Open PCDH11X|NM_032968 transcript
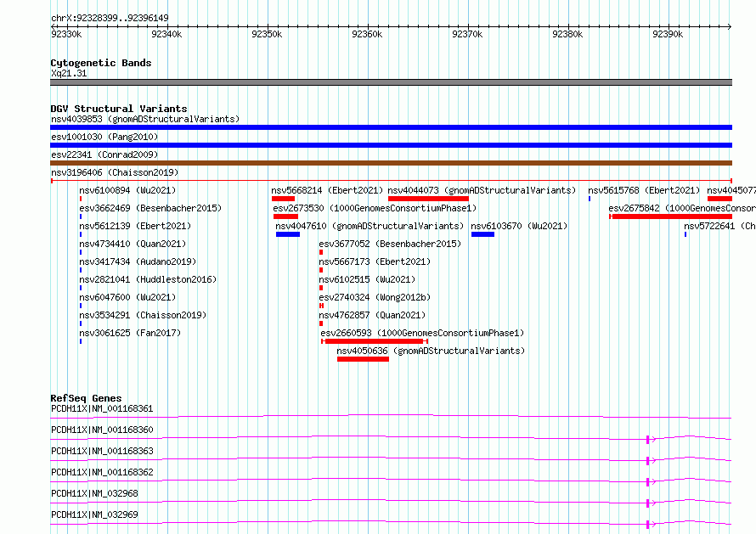Screen dimensions: 756x534 94,493
